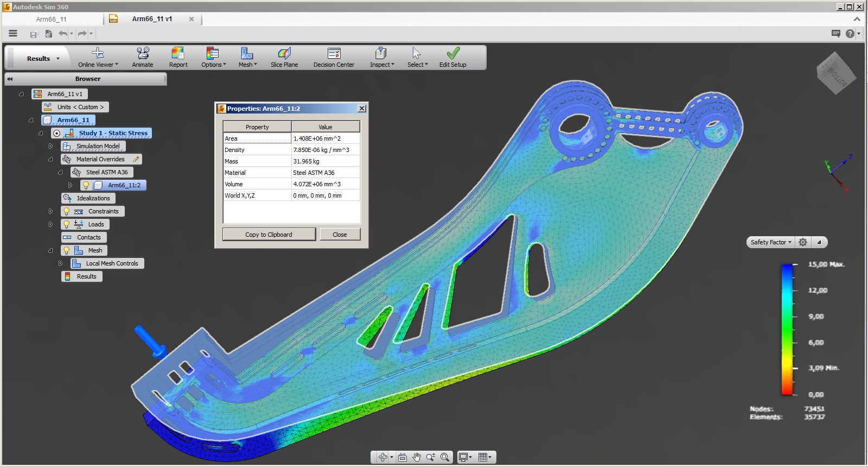The image size is (868, 467).
Task: Select the Pan hand tool
Action: click(x=417, y=457)
